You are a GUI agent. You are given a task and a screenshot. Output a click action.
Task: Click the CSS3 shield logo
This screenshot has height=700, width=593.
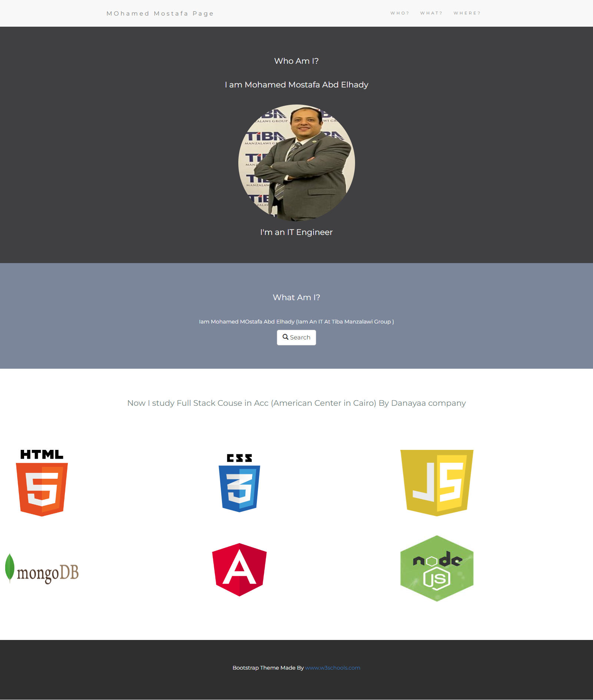[239, 483]
